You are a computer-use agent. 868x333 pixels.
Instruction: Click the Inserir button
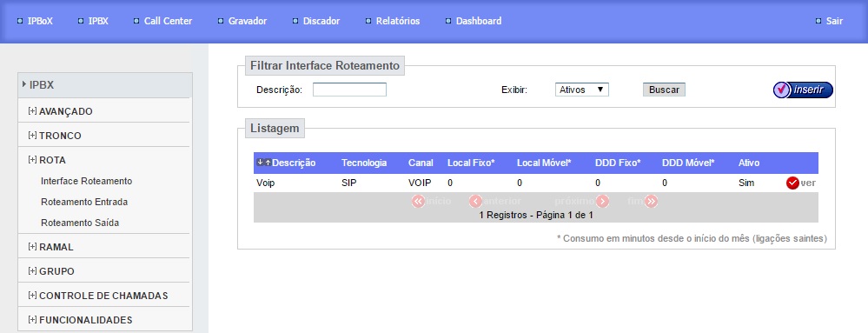click(x=803, y=90)
